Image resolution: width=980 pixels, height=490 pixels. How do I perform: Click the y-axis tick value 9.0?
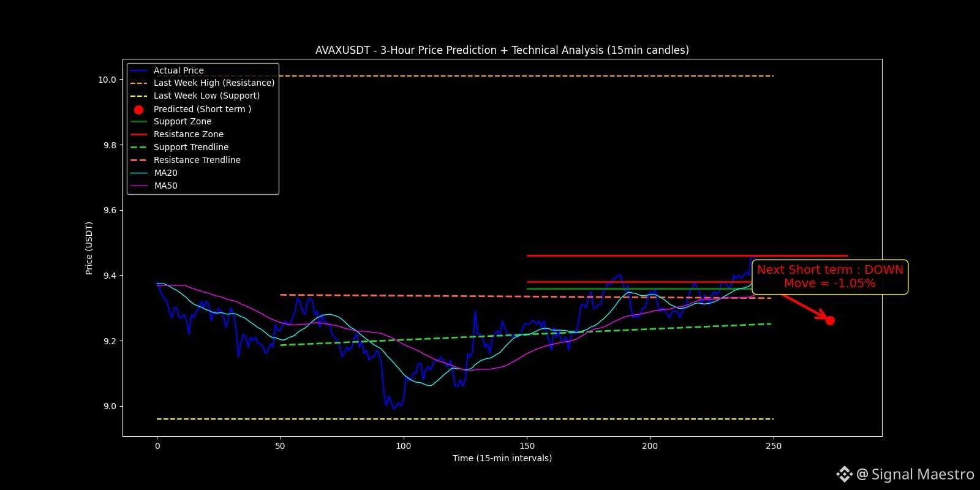point(109,406)
